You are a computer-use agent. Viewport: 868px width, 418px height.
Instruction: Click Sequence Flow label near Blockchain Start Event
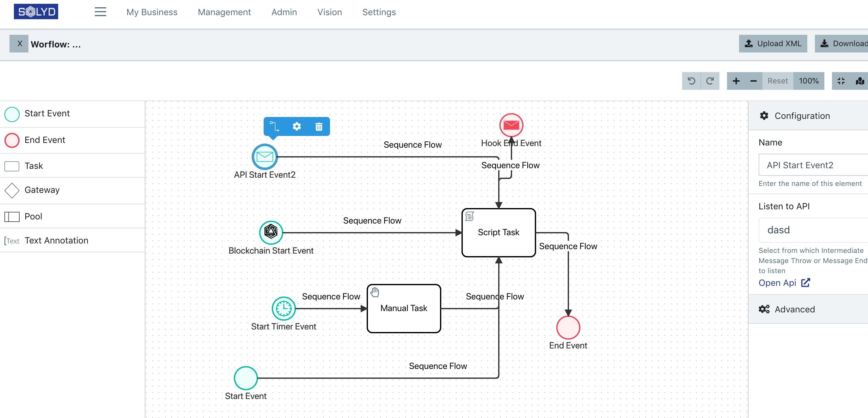372,220
